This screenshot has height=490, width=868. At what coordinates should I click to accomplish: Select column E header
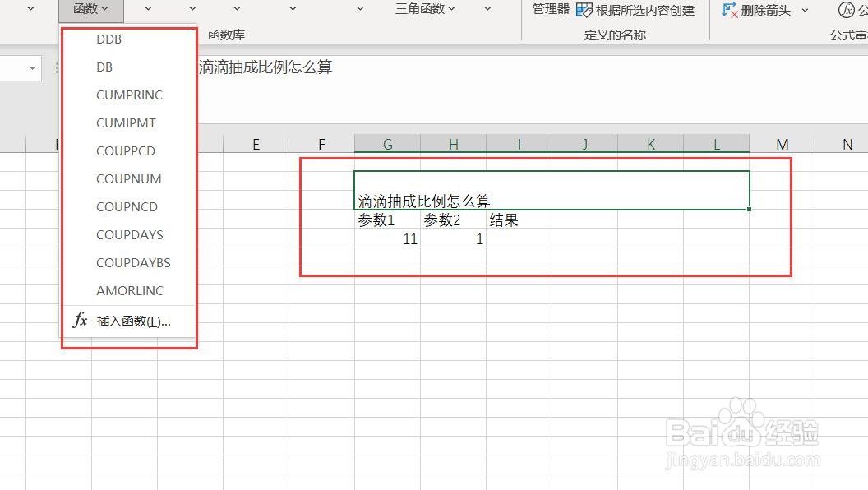256,144
